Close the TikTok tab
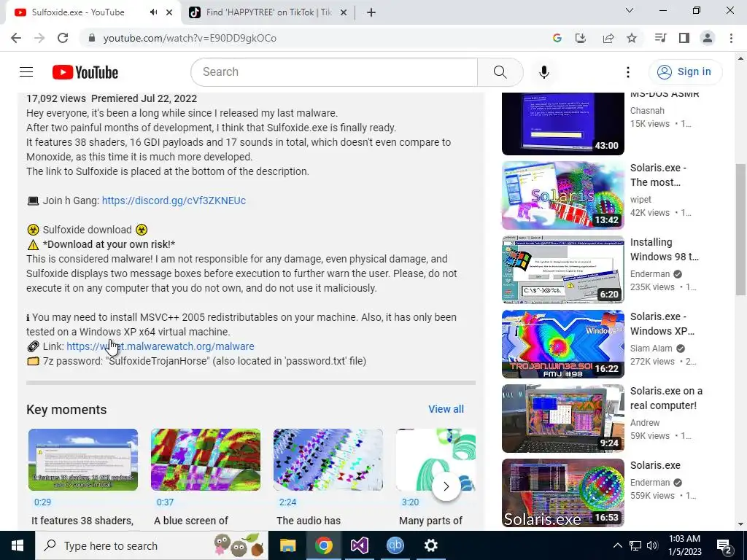The width and height of the screenshot is (747, 560). point(344,12)
